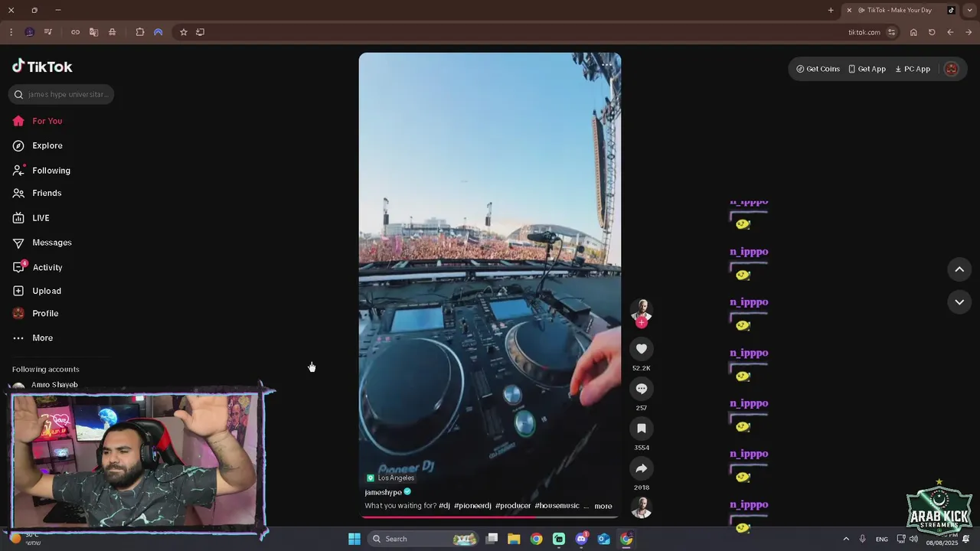Show hidden system tray icons
The image size is (980, 551).
(846, 539)
